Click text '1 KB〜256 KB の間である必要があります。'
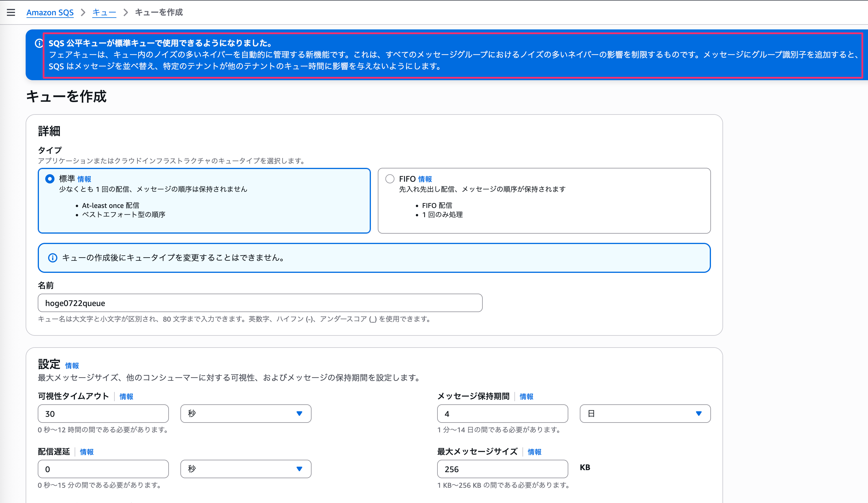 (x=503, y=485)
